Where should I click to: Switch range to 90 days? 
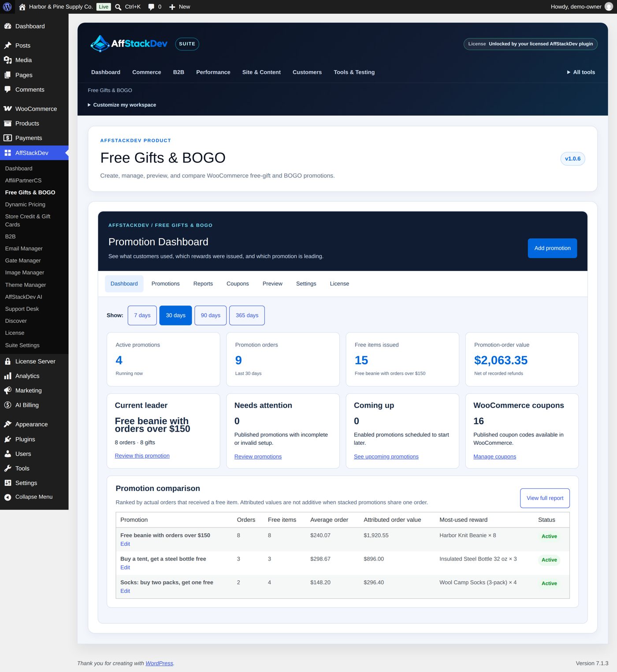(210, 315)
